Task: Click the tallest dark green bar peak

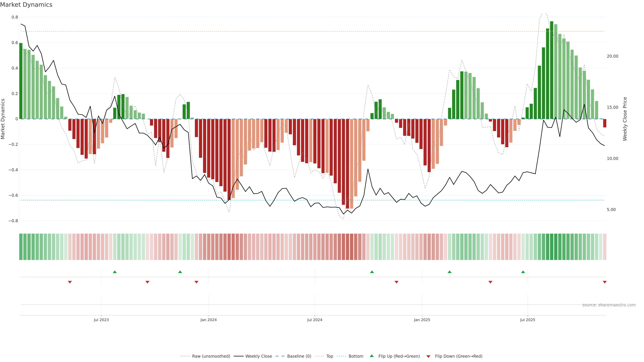Action: coord(551,22)
